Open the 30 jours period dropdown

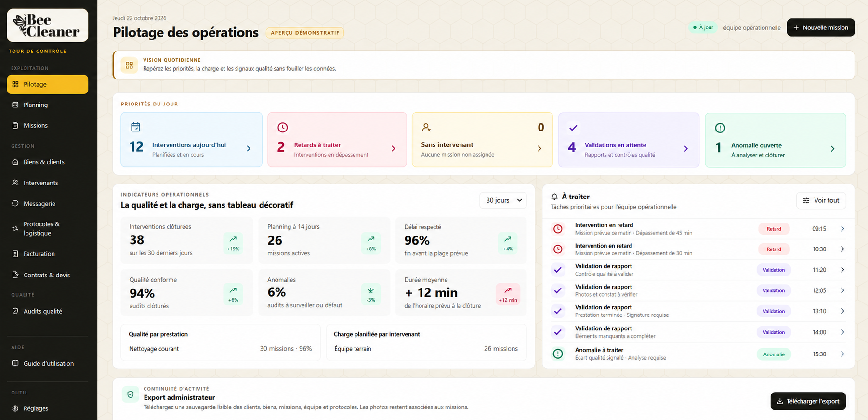coord(503,200)
